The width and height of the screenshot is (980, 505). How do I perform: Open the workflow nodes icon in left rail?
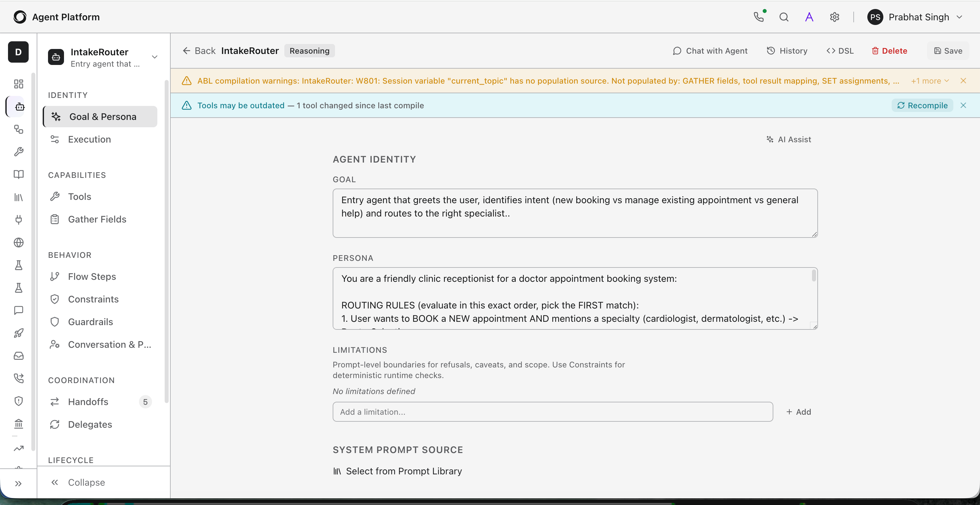18,129
